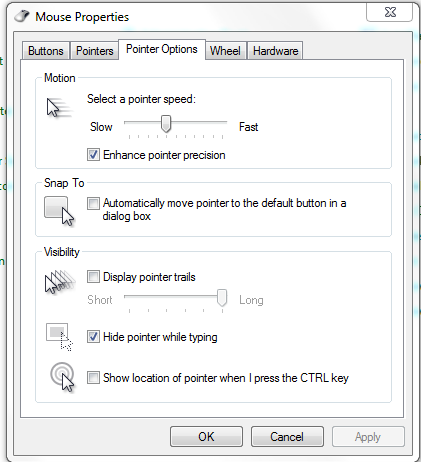Click the pointer trails length slider thumb
This screenshot has height=462, width=421.
click(222, 298)
